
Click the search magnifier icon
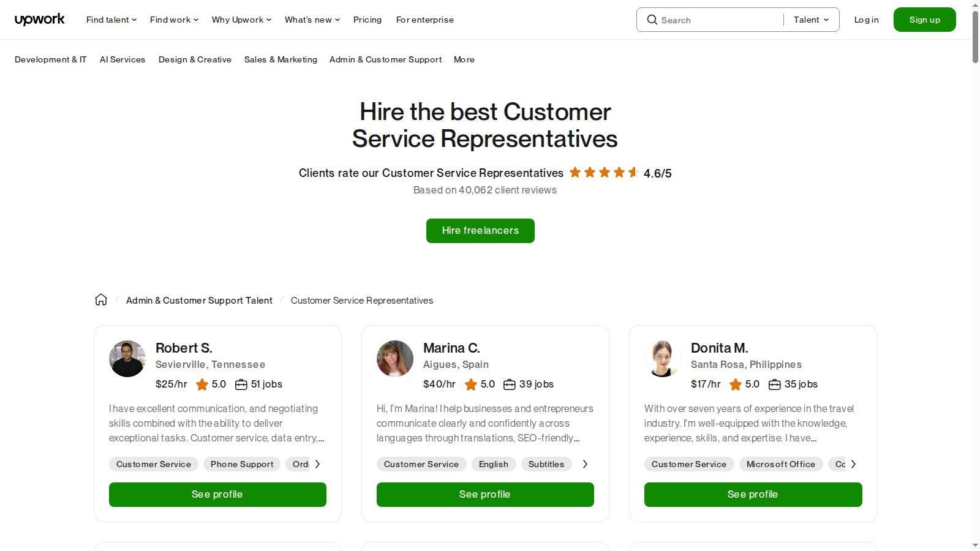[x=652, y=20]
